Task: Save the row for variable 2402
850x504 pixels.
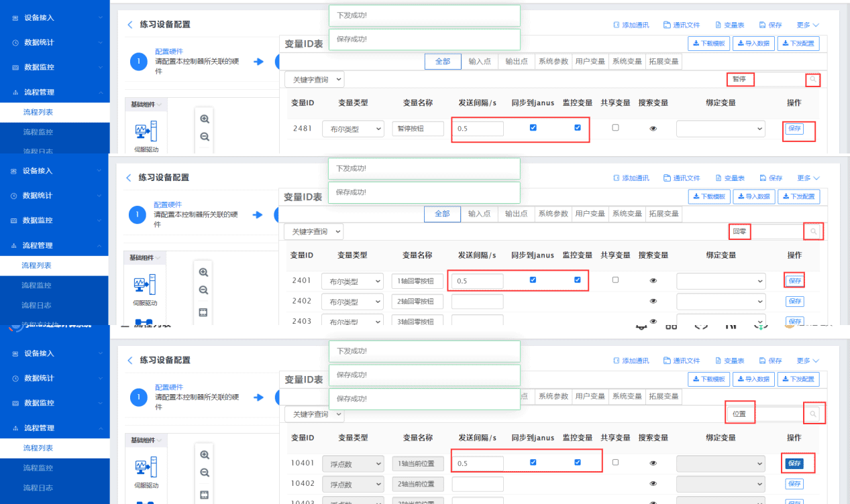Action: click(x=794, y=302)
